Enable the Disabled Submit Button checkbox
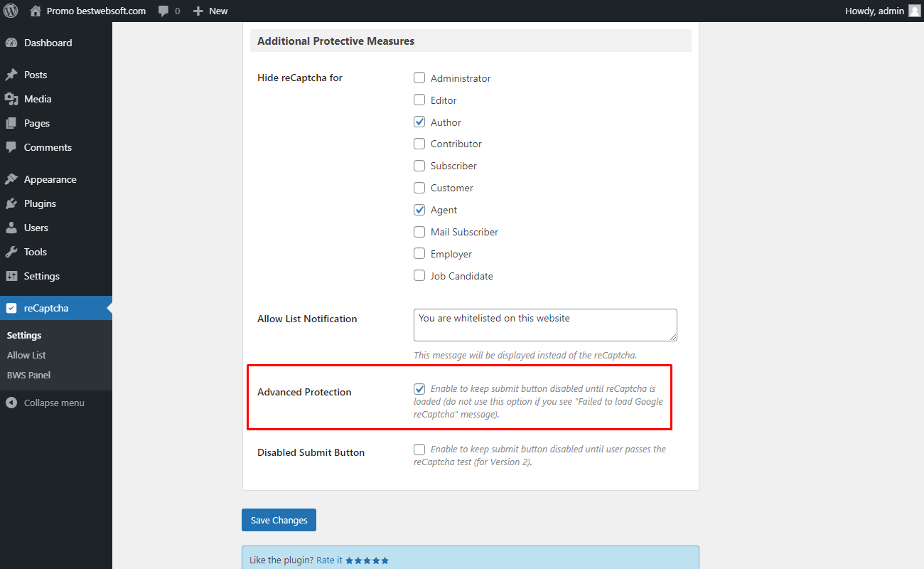This screenshot has width=924, height=569. tap(419, 450)
